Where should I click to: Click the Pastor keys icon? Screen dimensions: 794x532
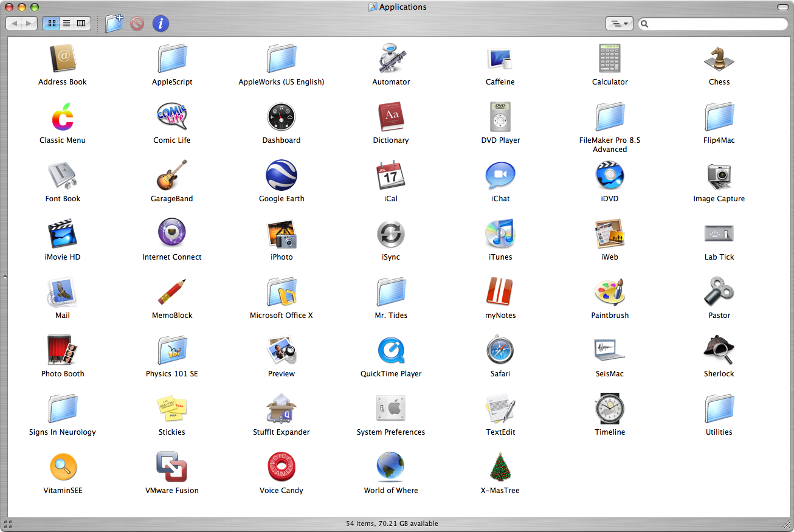click(x=719, y=292)
